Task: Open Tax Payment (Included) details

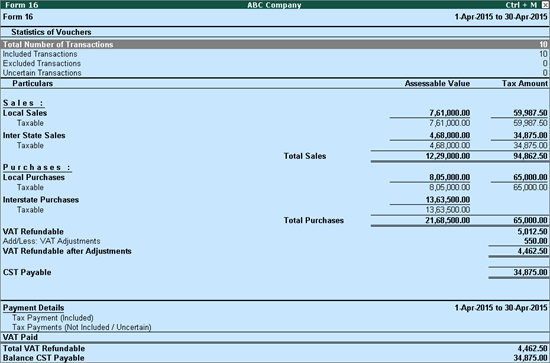Action: (x=53, y=318)
